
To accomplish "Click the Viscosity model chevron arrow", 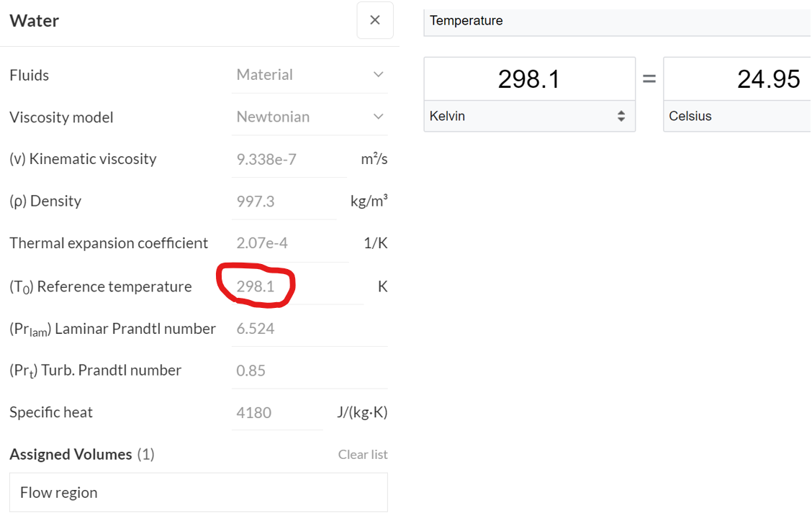I will pyautogui.click(x=379, y=117).
